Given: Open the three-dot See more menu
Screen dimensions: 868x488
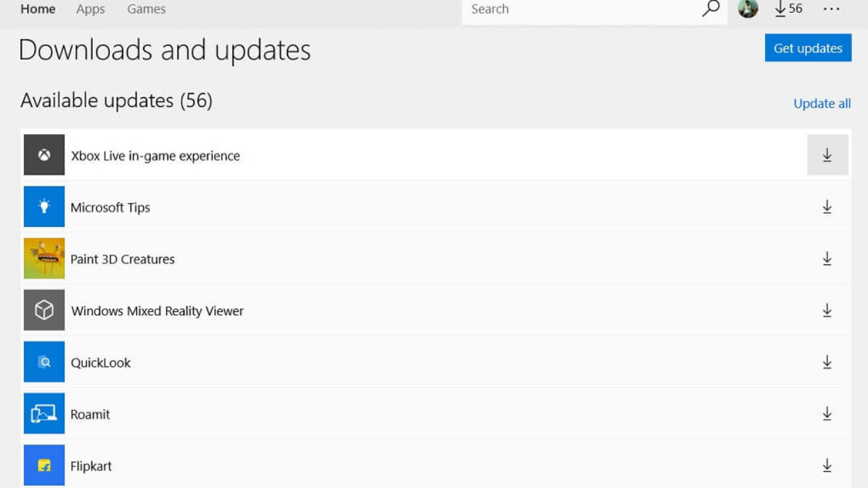Looking at the screenshot, I should pos(831,9).
